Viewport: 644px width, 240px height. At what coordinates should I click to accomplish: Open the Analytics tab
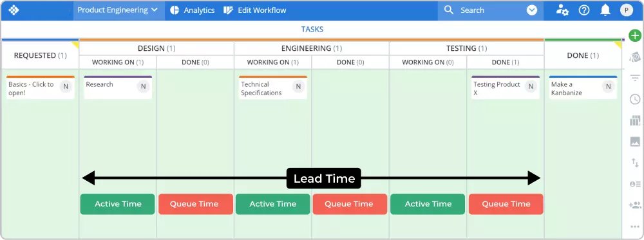pyautogui.click(x=192, y=10)
